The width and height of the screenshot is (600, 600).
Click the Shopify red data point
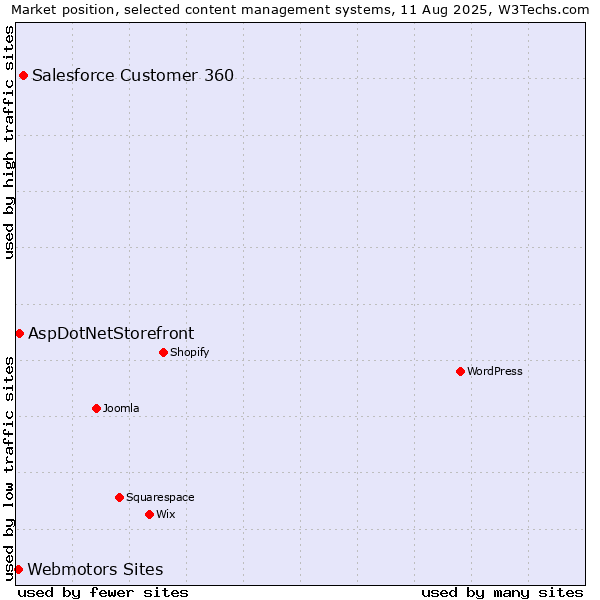pyautogui.click(x=163, y=352)
